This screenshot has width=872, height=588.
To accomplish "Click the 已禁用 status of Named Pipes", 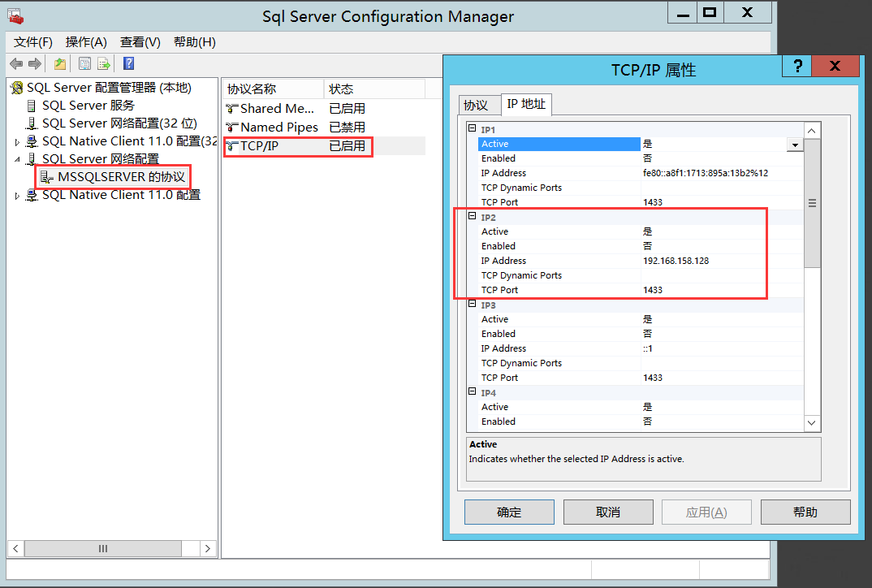I will click(x=347, y=128).
